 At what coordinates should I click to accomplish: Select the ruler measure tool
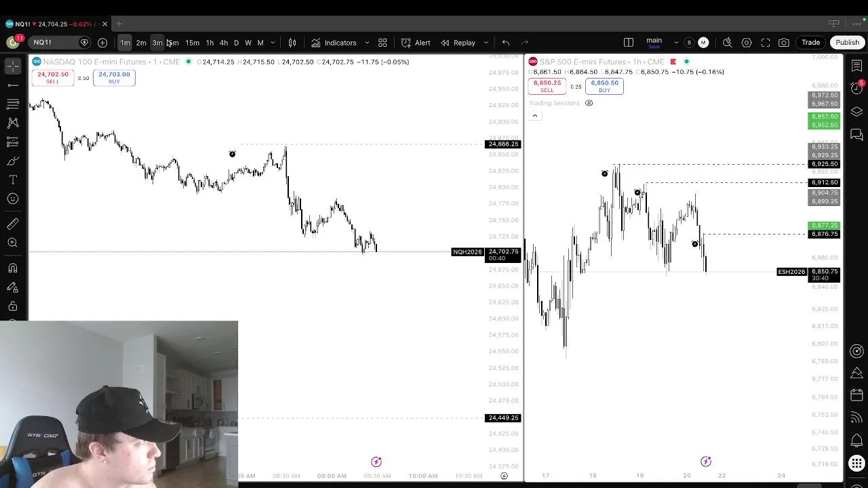[x=13, y=224]
